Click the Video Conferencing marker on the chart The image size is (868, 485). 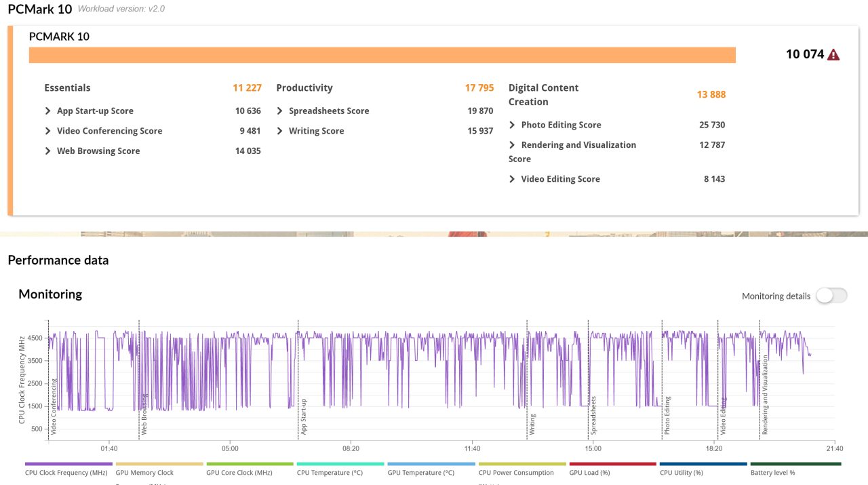pyautogui.click(x=54, y=407)
